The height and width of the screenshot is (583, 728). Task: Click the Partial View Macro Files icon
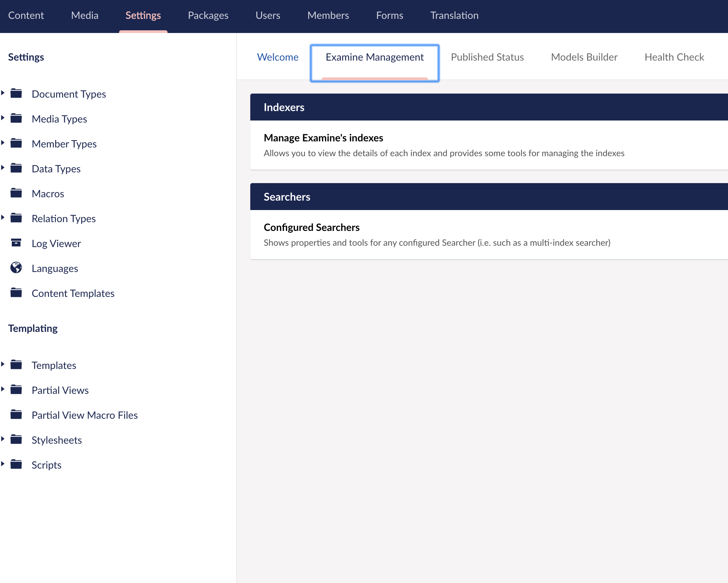[16, 414]
